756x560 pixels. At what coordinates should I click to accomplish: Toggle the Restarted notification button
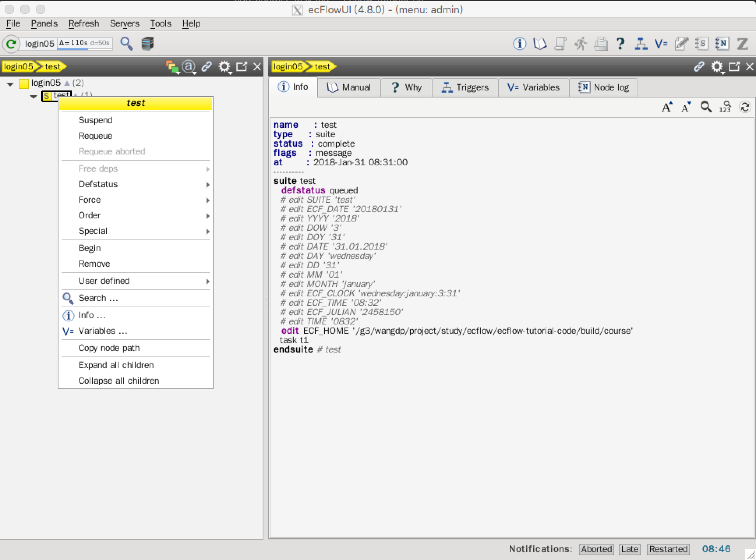(x=668, y=549)
